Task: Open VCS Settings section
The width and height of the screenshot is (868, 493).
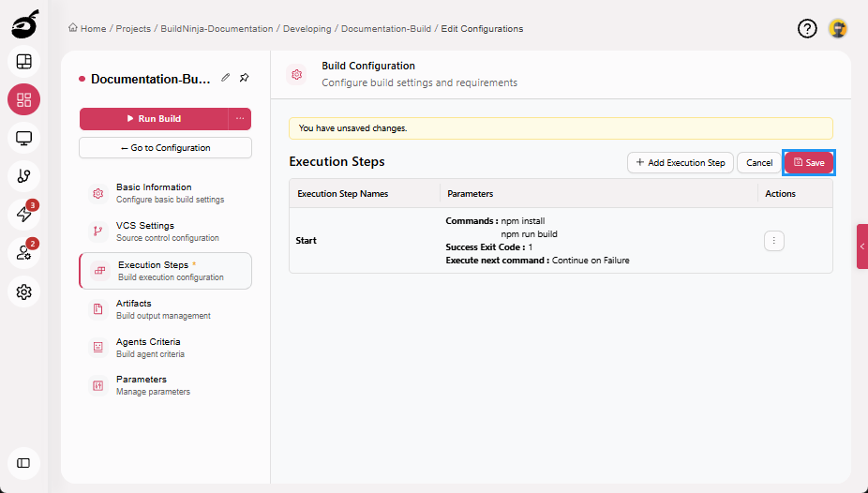Action: click(x=165, y=232)
